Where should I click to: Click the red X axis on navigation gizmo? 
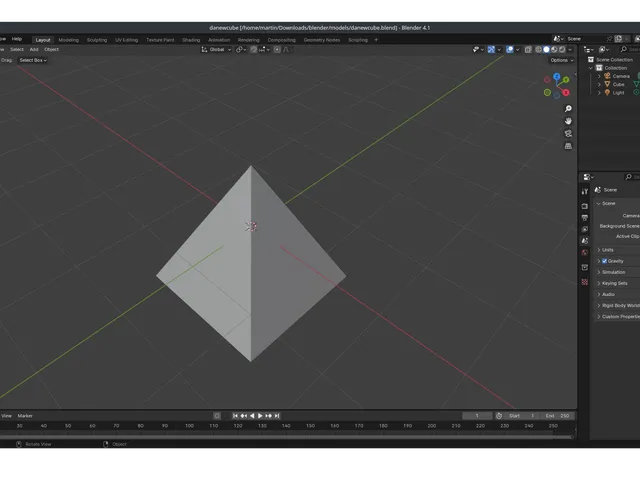tap(566, 93)
